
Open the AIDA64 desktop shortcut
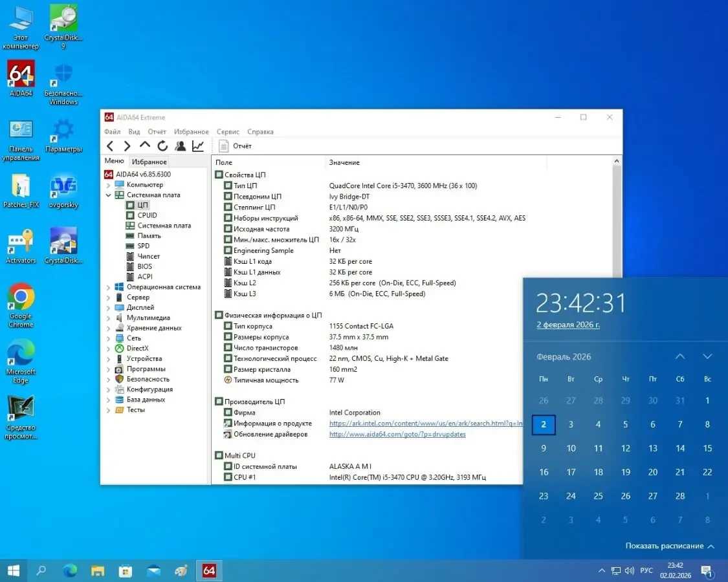click(x=21, y=79)
